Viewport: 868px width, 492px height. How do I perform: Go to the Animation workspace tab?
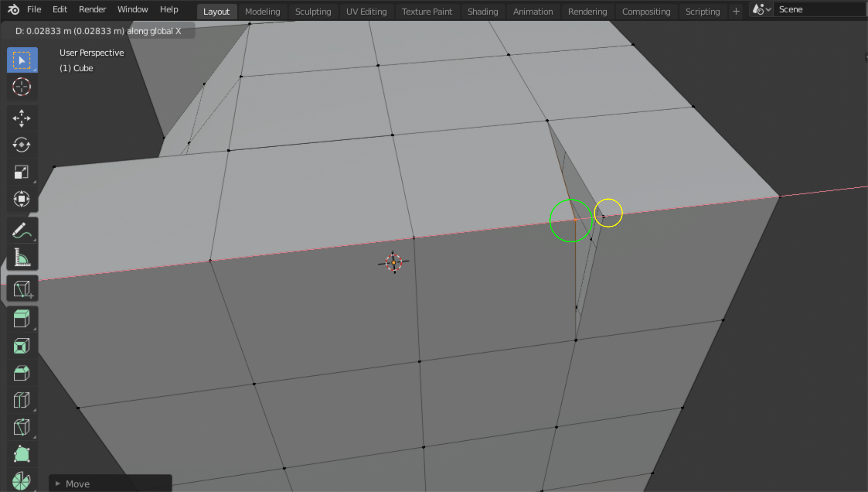(x=533, y=12)
